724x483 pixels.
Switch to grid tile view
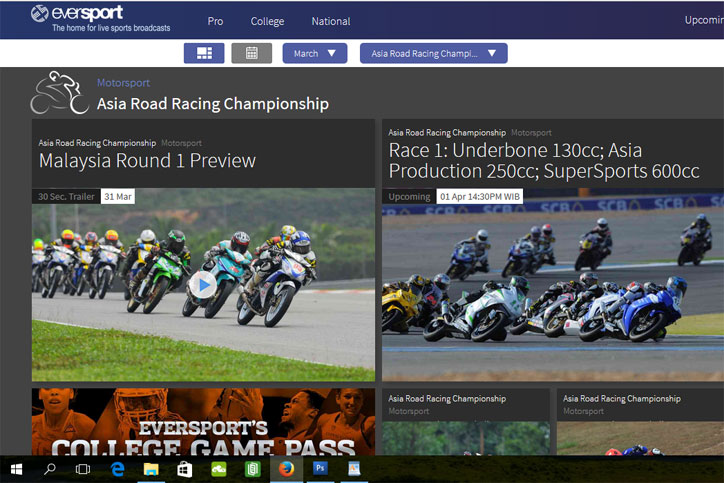(204, 53)
